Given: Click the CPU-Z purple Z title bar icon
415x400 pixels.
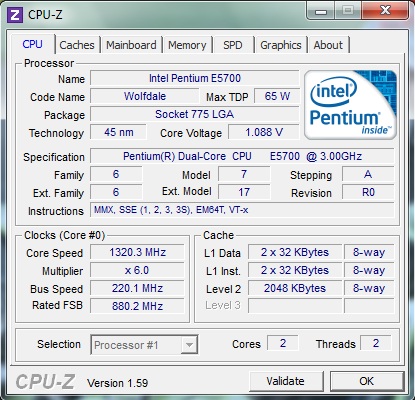Looking at the screenshot, I should pos(15,15).
